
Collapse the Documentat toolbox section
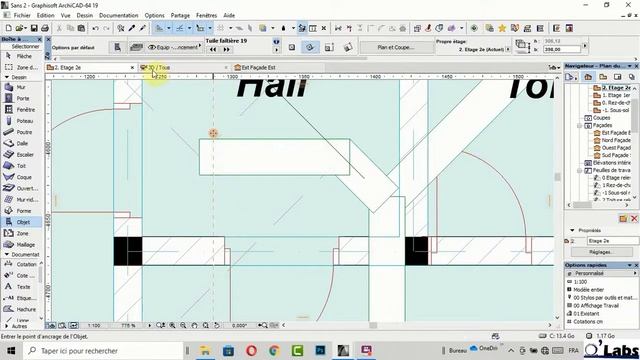(7, 254)
